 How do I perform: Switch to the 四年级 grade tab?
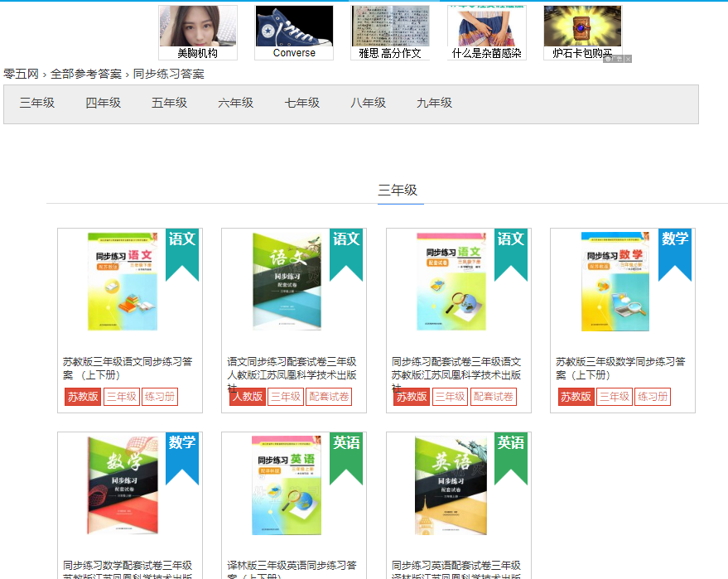pos(104,104)
